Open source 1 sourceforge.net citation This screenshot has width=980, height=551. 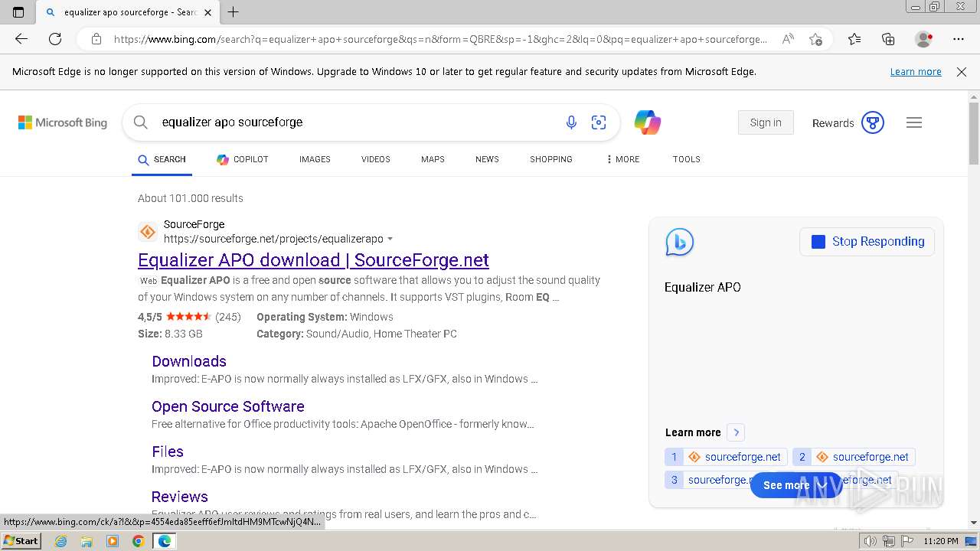click(726, 457)
